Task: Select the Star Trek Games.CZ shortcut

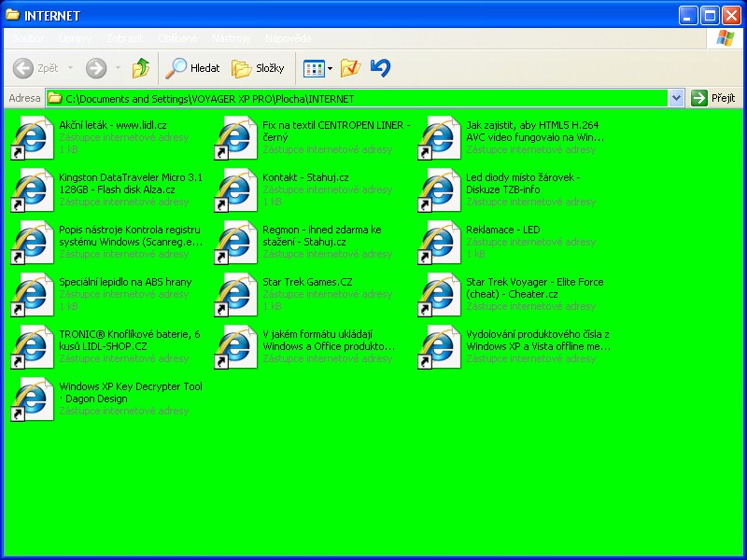Action: click(x=235, y=295)
